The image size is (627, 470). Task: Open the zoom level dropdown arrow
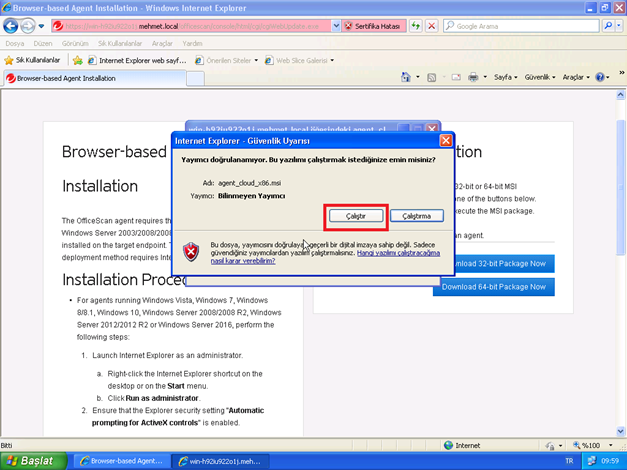(611, 445)
